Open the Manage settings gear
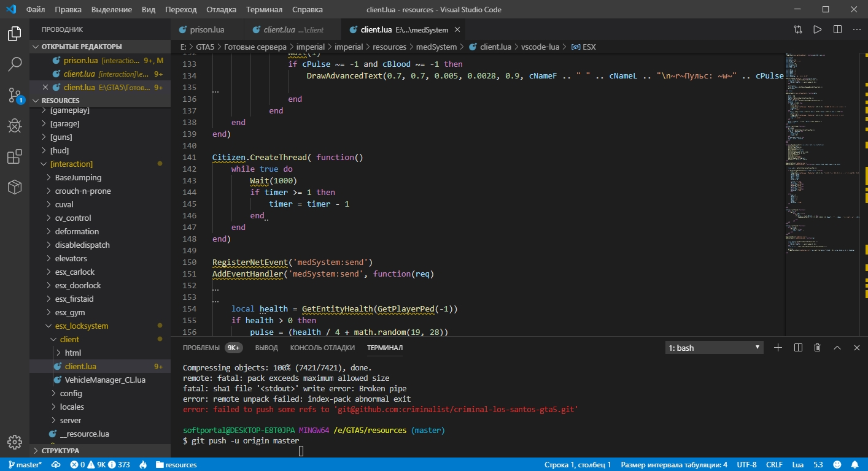Viewport: 868px width, 471px height. coord(15,442)
